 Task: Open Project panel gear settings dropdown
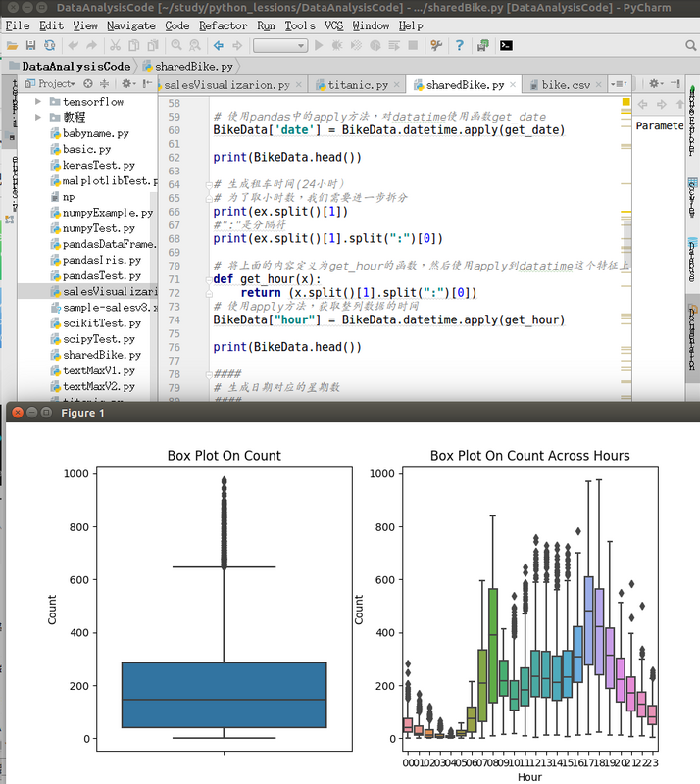coord(128,83)
